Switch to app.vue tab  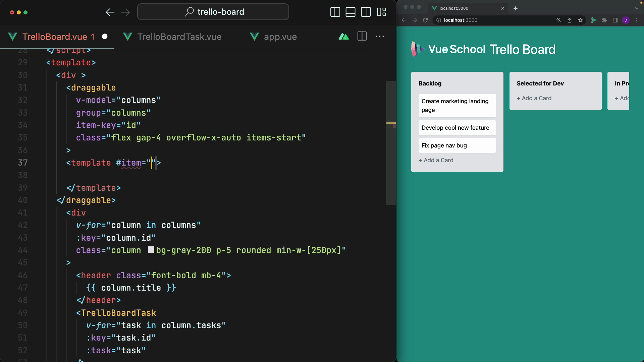pyautogui.click(x=273, y=37)
